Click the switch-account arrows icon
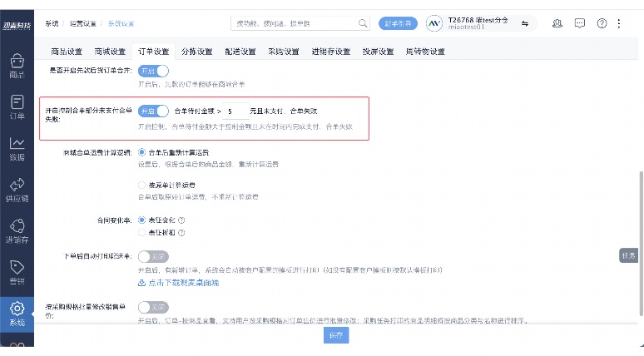 (x=525, y=23)
